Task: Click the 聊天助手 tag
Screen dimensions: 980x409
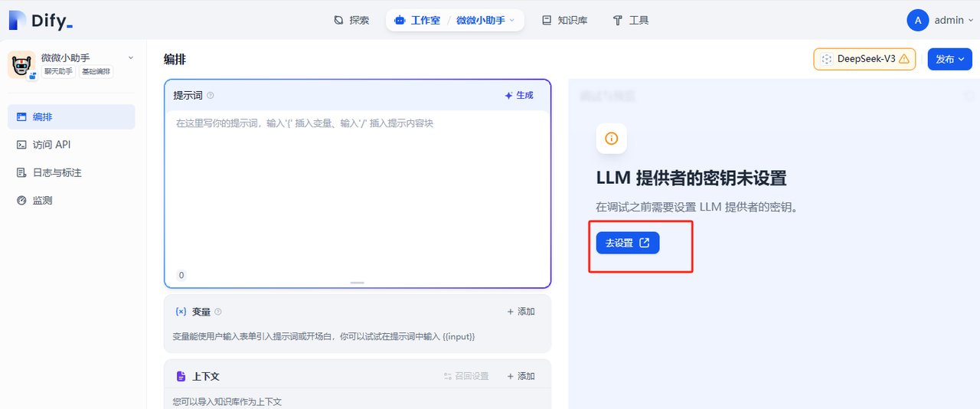Action: coord(58,72)
